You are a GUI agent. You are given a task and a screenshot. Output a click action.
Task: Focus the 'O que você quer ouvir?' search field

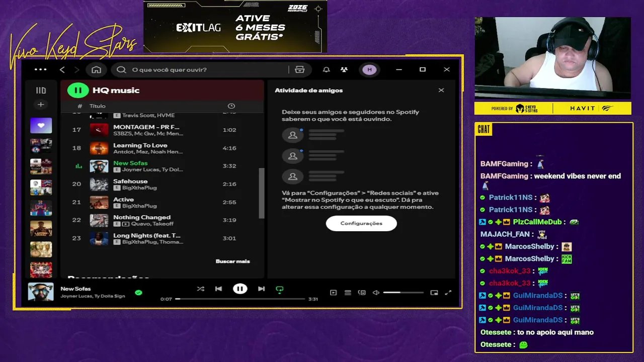click(x=201, y=69)
